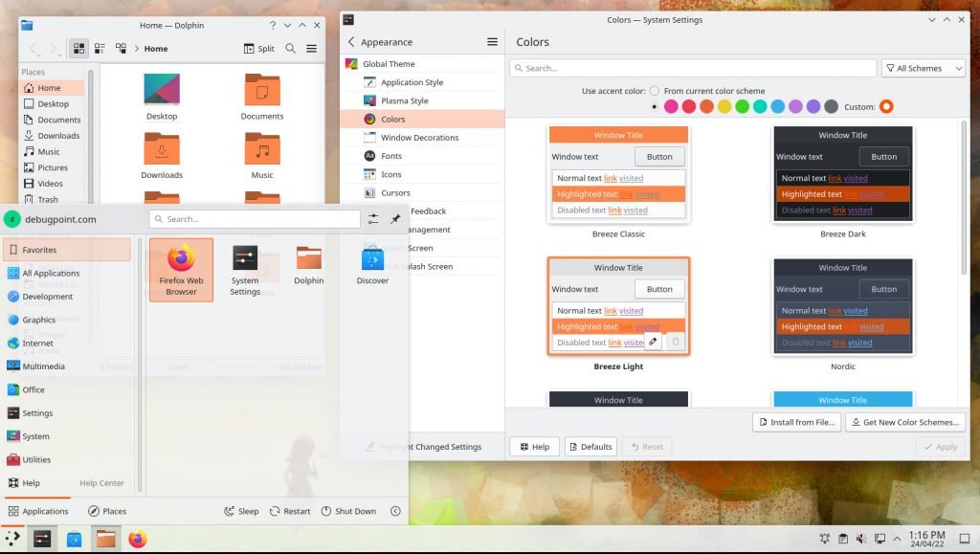
Task: Open the Music folder icon in Dolphin's file view
Action: (x=262, y=148)
